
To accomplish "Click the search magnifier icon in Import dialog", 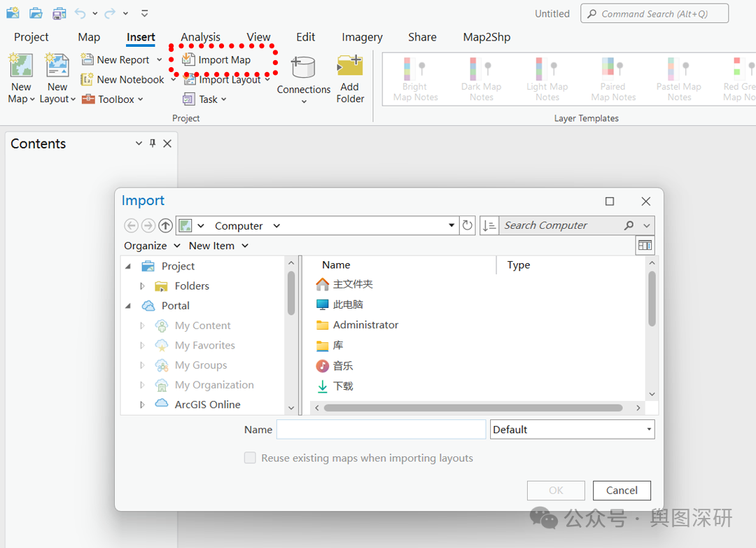I will tap(629, 225).
